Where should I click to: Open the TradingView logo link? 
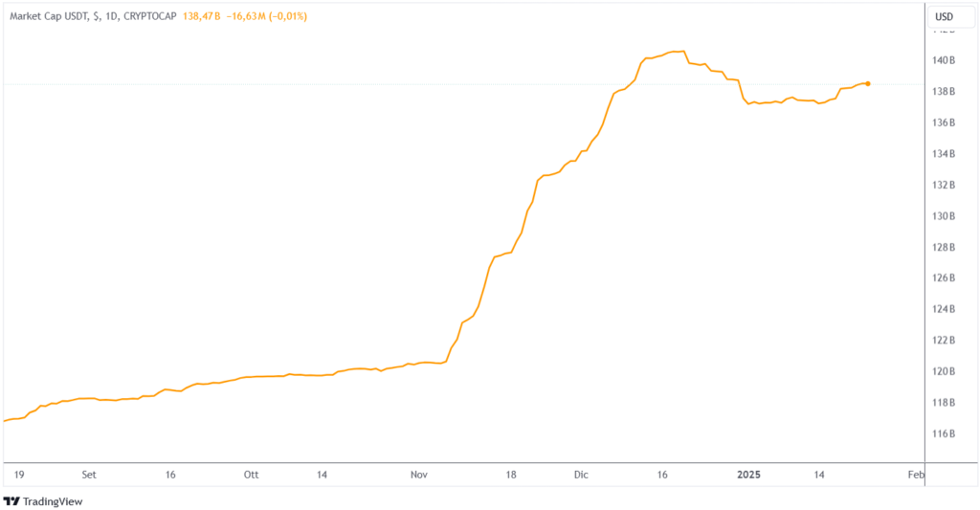pyautogui.click(x=43, y=501)
